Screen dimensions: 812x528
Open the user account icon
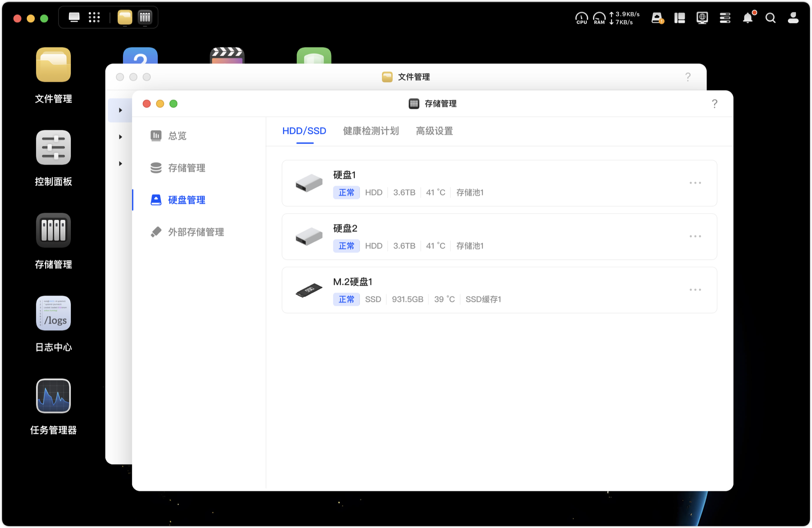pyautogui.click(x=793, y=18)
